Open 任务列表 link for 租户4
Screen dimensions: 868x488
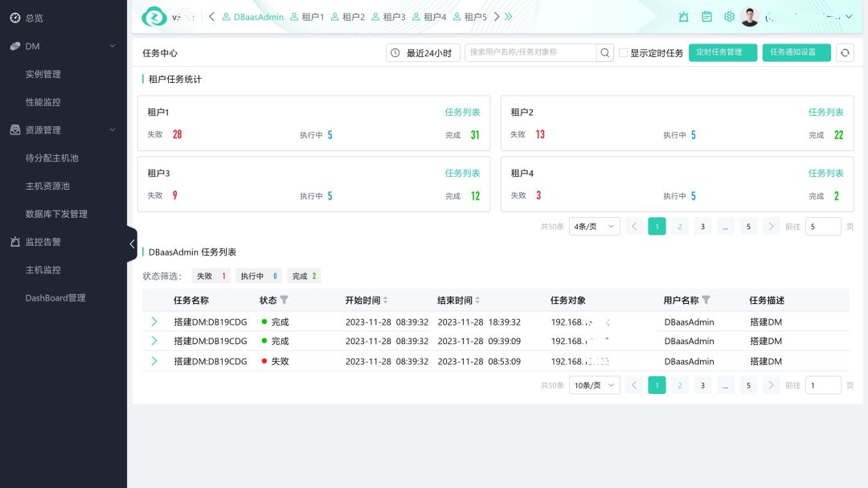pos(825,173)
